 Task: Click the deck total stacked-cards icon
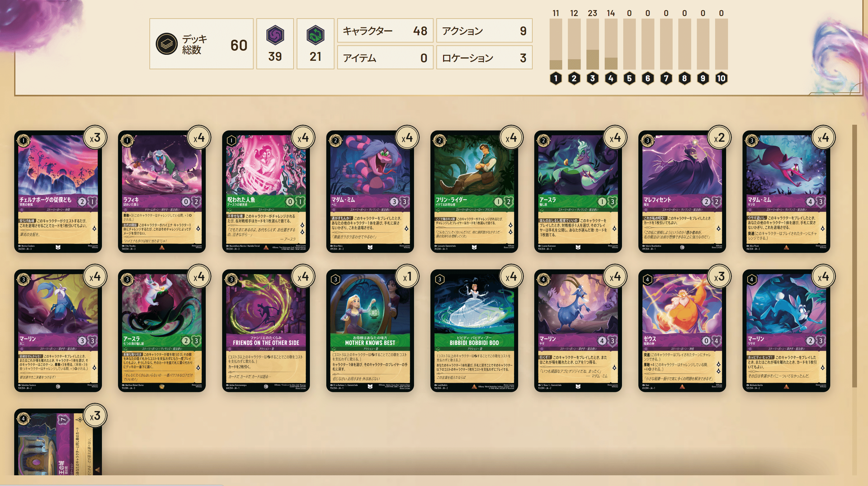click(x=166, y=44)
